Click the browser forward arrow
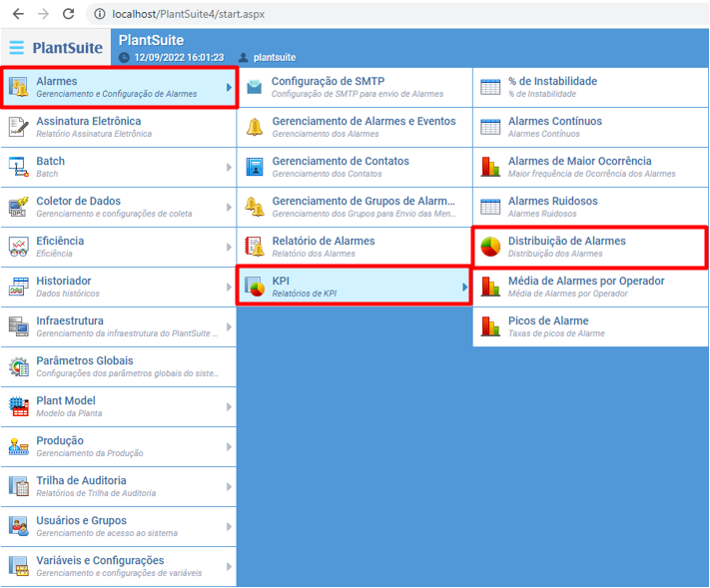Image resolution: width=710 pixels, height=588 pixels. [43, 14]
